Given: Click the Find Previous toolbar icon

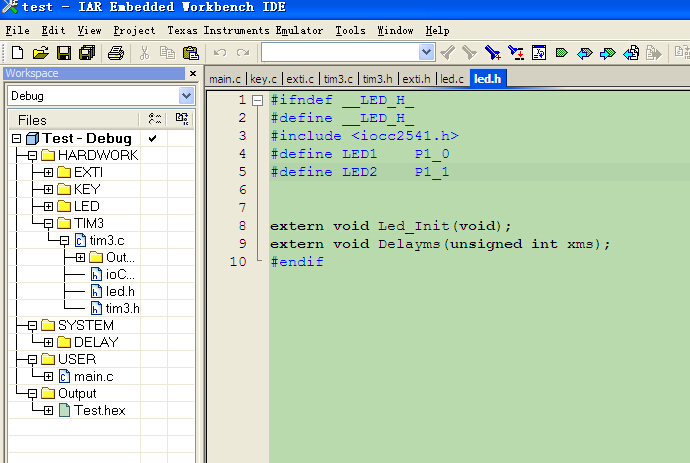Looking at the screenshot, I should click(448, 53).
